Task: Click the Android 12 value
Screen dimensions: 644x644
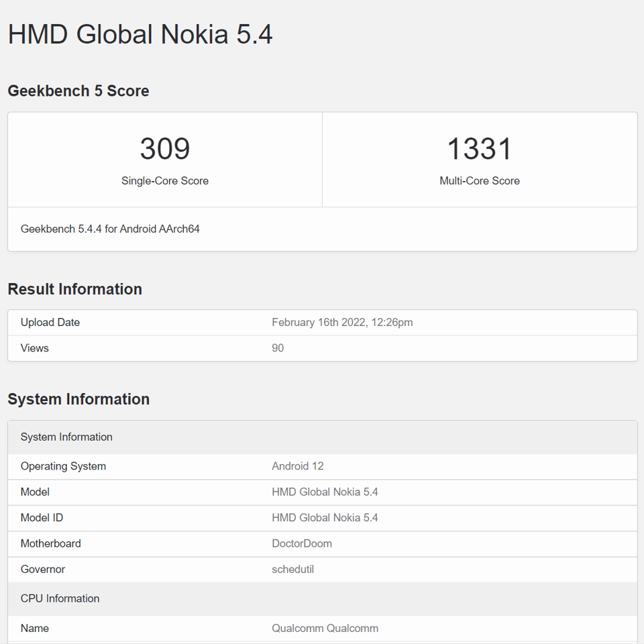Action: 298,466
